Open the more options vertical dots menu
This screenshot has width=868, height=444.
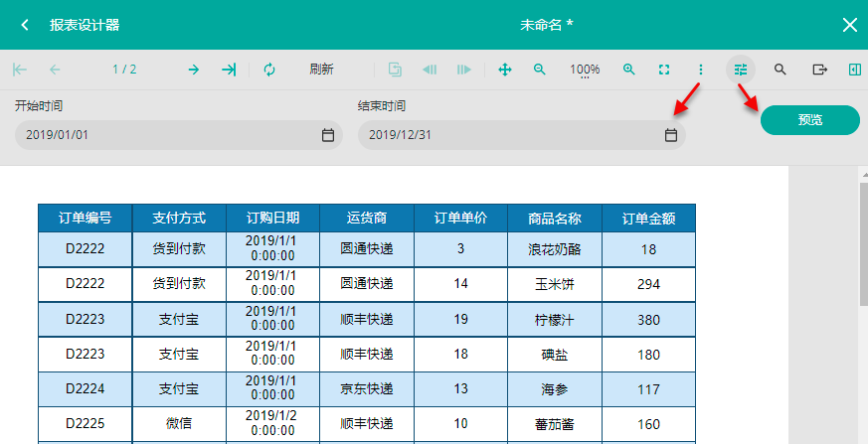click(701, 70)
